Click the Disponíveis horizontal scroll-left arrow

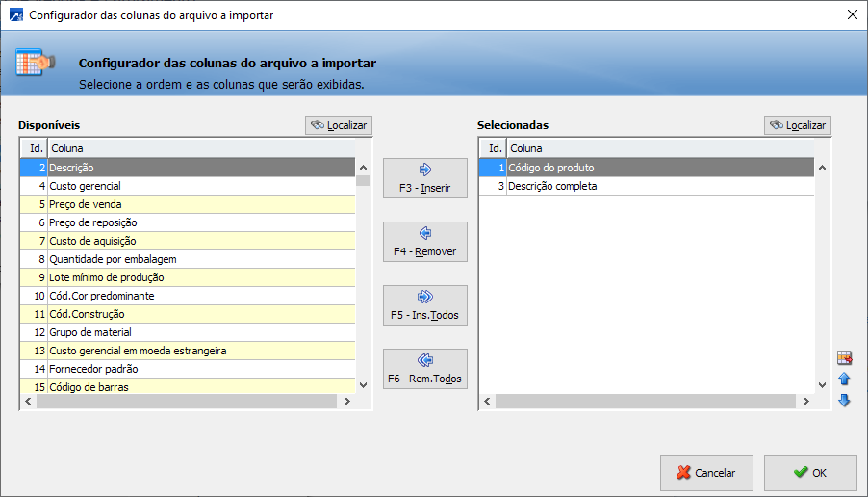coord(28,401)
